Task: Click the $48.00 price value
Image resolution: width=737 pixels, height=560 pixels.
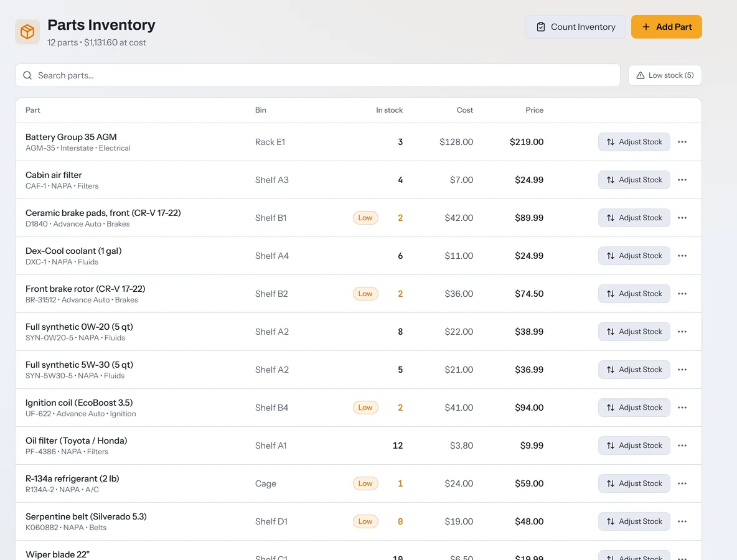Action: (x=528, y=521)
